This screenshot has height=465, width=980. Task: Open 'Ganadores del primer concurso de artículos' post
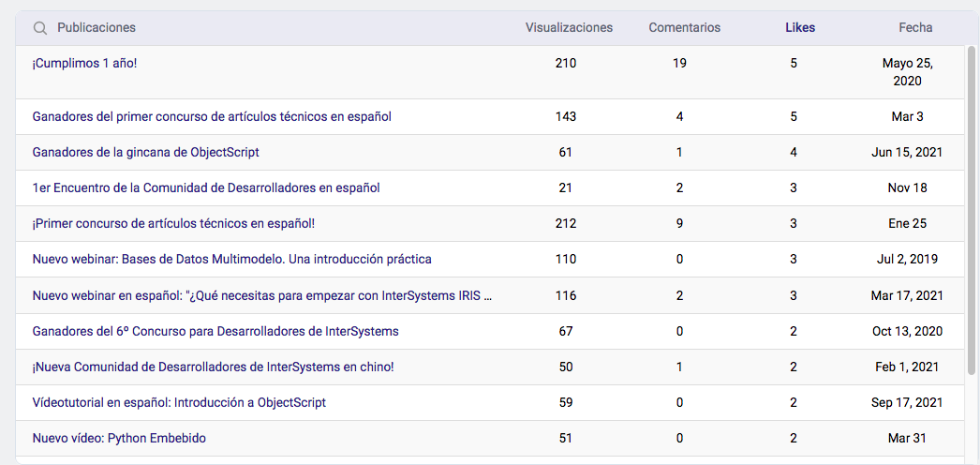[x=212, y=117]
